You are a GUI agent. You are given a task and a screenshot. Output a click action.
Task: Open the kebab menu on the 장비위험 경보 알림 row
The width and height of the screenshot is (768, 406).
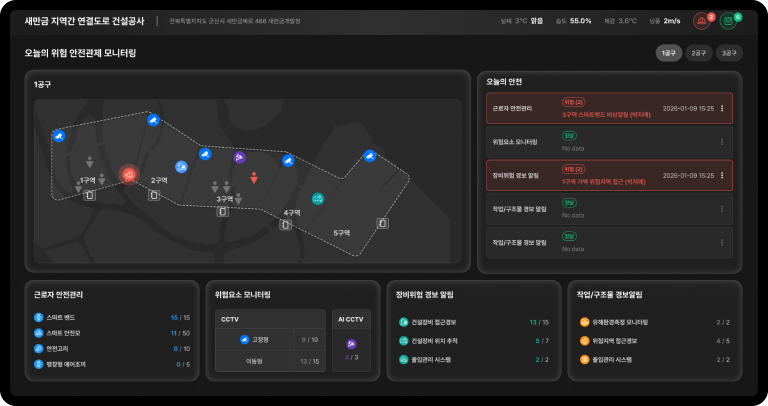(x=722, y=175)
